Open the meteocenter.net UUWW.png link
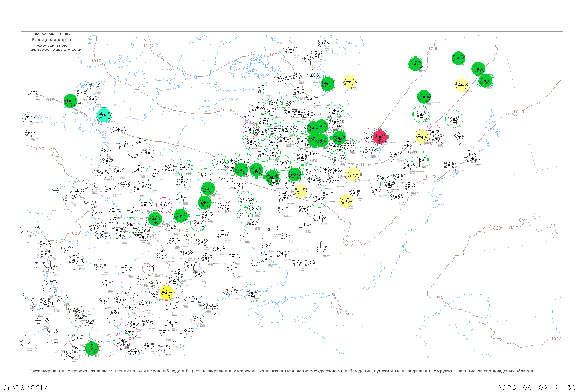 pos(55,50)
